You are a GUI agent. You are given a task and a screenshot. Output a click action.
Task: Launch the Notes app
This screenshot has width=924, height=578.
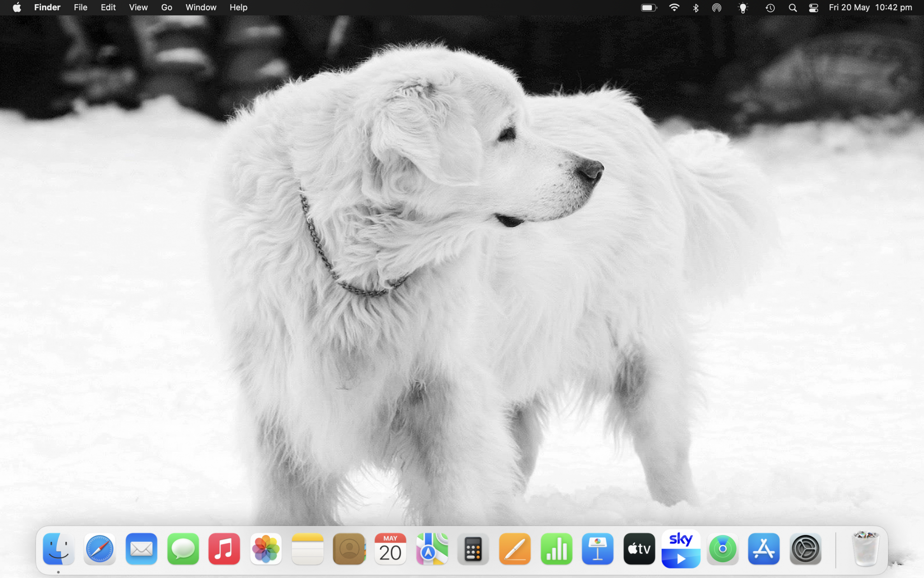(x=307, y=549)
